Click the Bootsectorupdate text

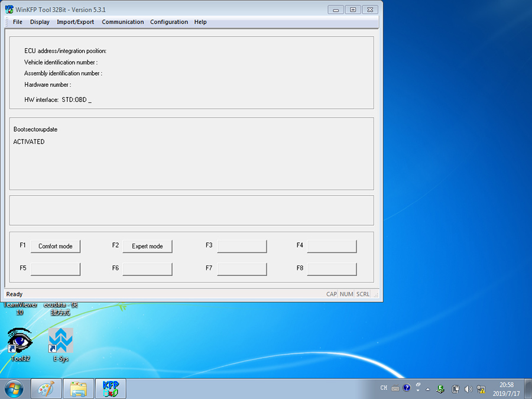35,129
